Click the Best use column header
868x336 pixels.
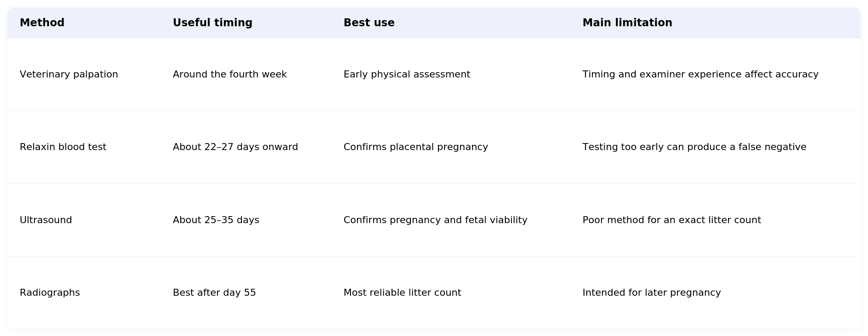(x=369, y=23)
